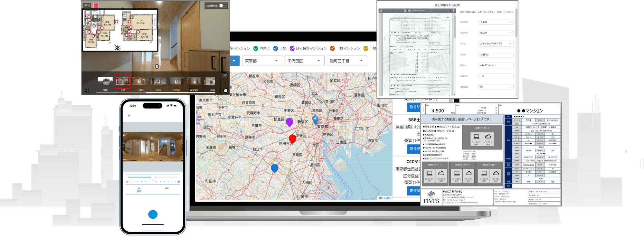Select the blue hotspot on floor plan

click(95, 17)
